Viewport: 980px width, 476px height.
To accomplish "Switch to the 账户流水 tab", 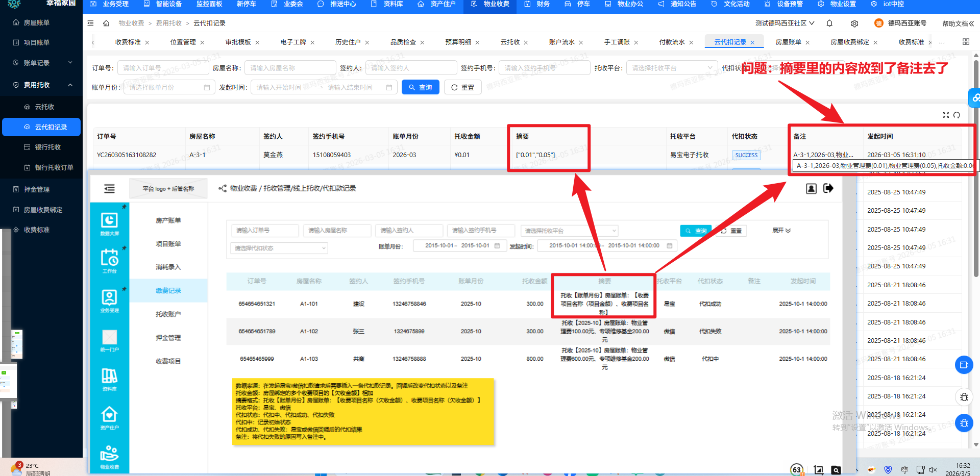I will point(561,42).
